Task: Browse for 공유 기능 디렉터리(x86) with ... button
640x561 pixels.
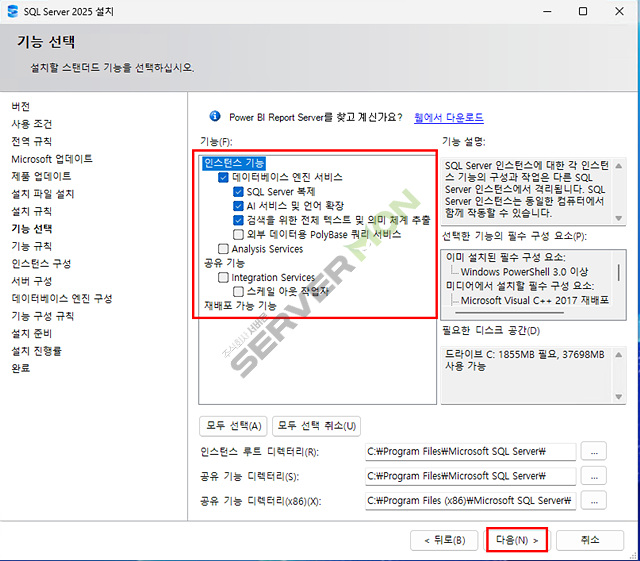Action: tap(594, 501)
